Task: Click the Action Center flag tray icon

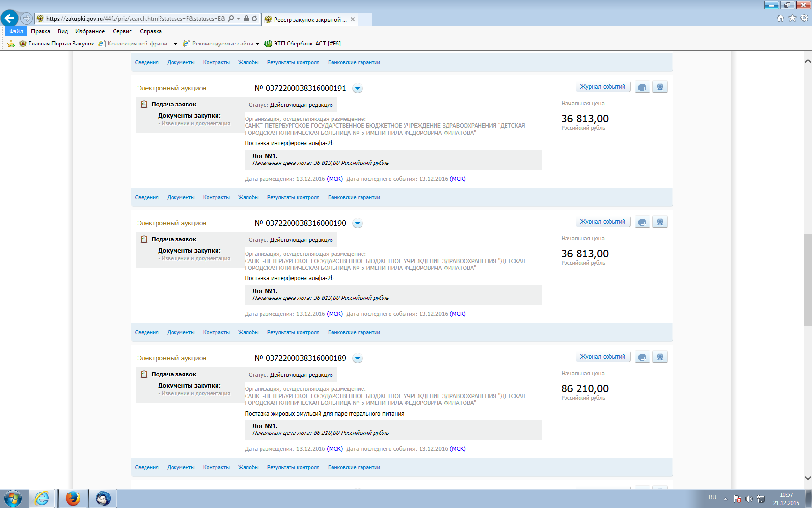Action: click(x=737, y=499)
